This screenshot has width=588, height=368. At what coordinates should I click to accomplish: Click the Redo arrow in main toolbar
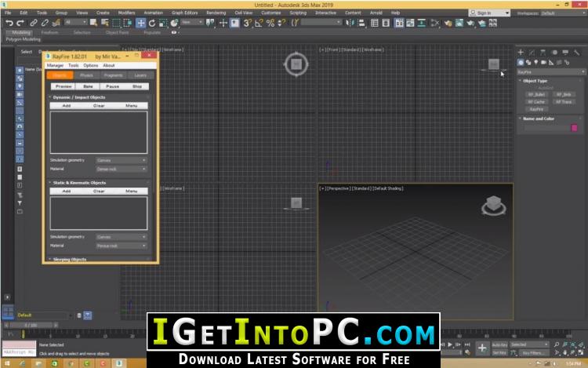(20, 23)
